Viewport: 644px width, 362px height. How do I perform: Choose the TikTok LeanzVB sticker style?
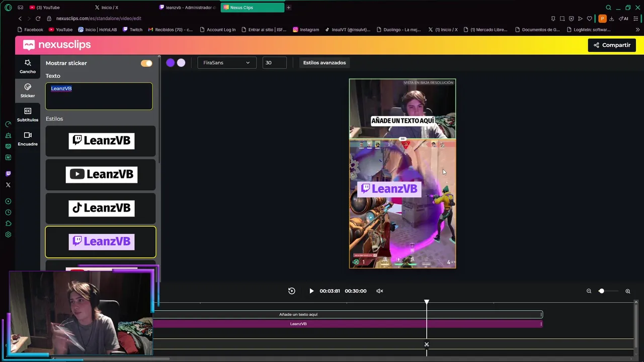[x=101, y=208]
